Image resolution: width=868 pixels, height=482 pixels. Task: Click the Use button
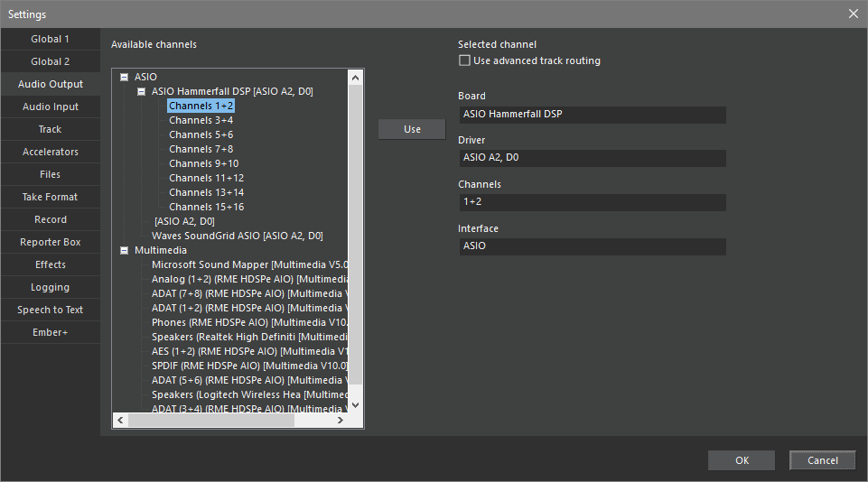[412, 129]
